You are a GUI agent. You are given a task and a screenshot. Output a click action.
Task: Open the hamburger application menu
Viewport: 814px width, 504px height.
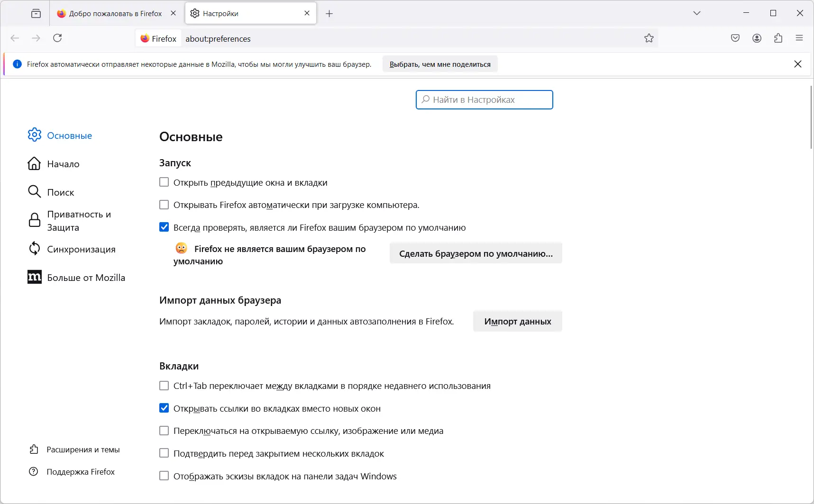[x=799, y=38]
